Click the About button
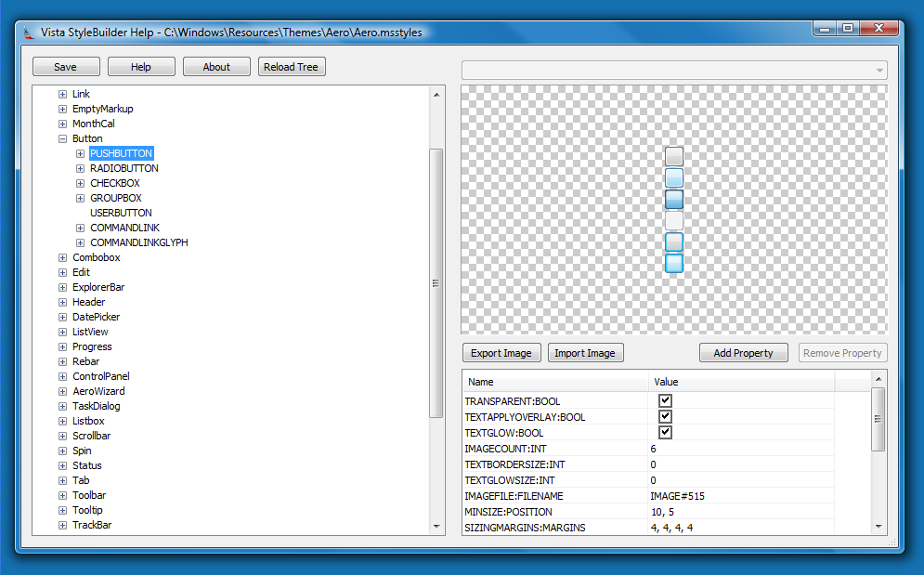924x575 pixels. pos(217,67)
